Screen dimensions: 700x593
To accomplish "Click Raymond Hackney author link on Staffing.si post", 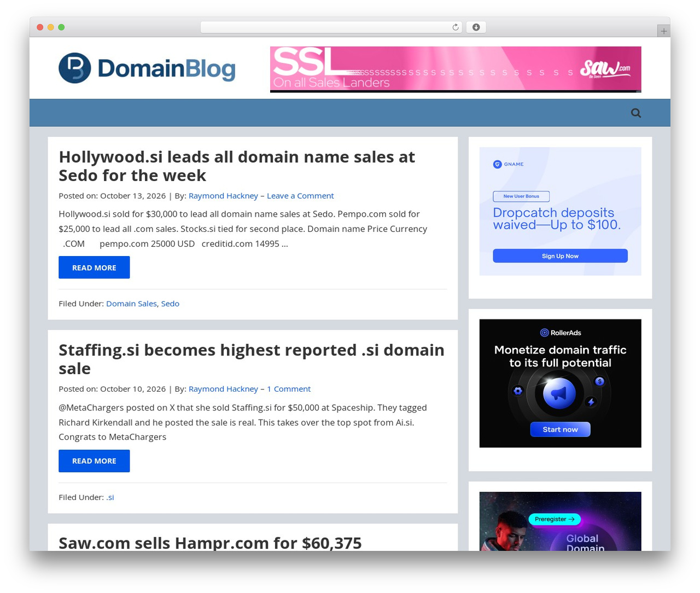I will click(223, 389).
